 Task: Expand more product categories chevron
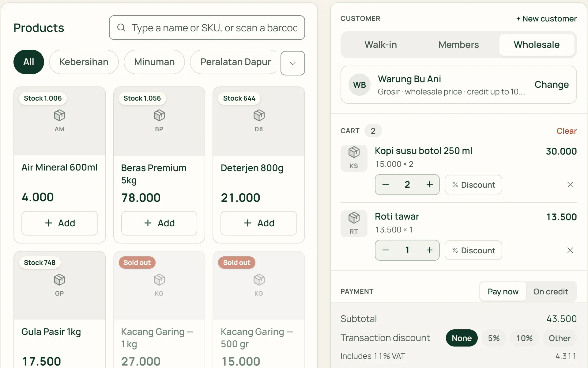coord(292,63)
